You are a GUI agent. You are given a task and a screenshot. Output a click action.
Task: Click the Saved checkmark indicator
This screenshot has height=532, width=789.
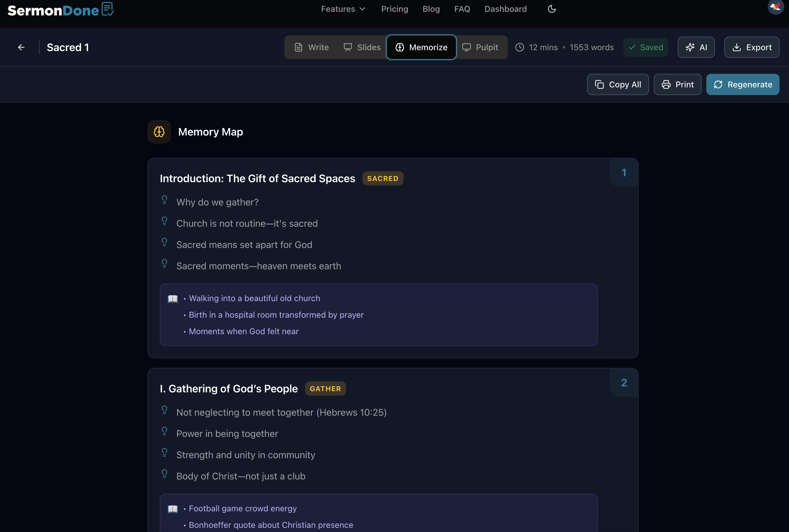click(645, 47)
